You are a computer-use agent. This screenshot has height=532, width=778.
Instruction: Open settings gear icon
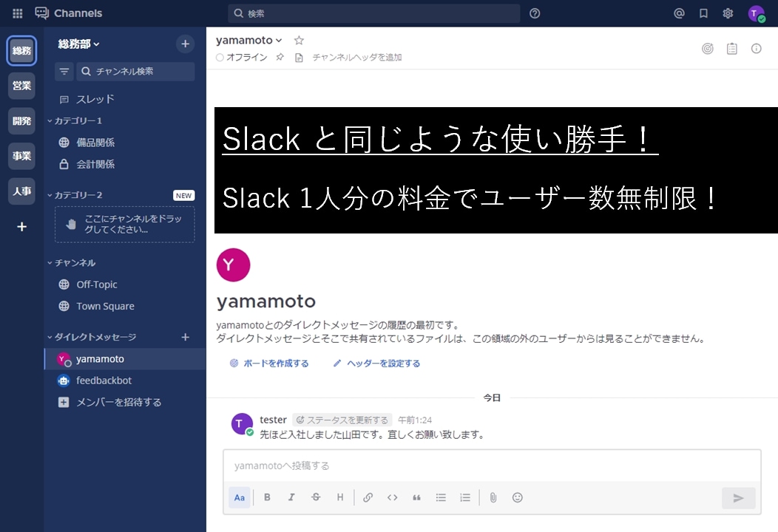728,13
